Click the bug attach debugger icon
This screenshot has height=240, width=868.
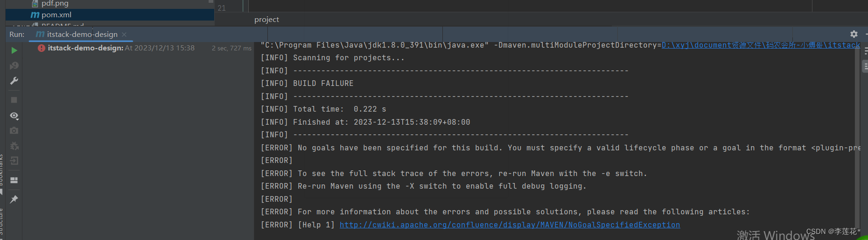tap(14, 146)
